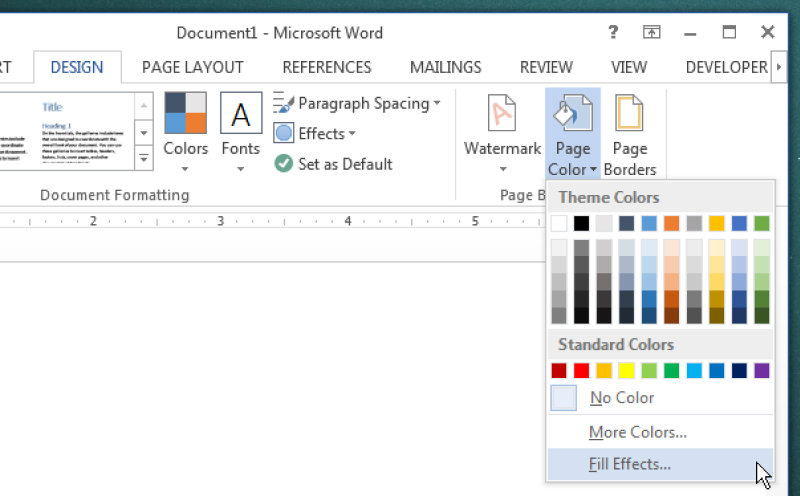800x500 pixels.
Task: Pick light blue theme color in top row
Action: click(x=648, y=223)
